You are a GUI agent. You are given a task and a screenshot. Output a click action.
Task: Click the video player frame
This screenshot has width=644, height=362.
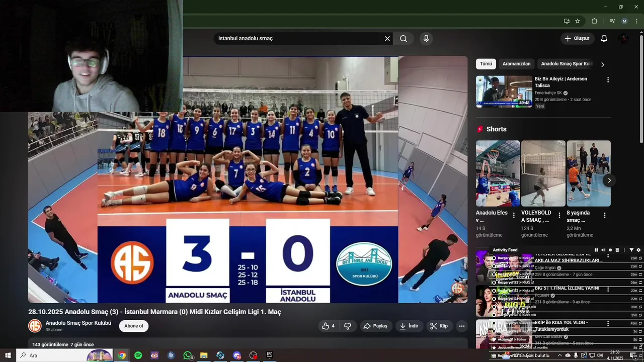click(248, 179)
